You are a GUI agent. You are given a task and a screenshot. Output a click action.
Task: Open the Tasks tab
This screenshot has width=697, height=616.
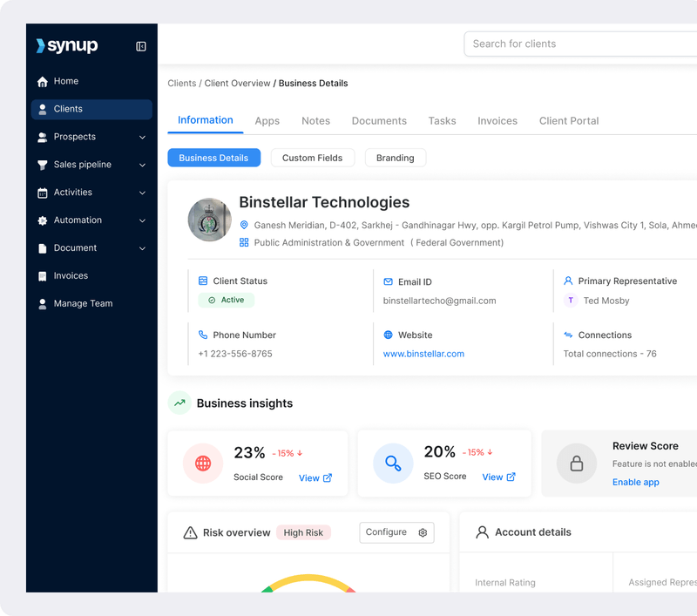point(442,121)
